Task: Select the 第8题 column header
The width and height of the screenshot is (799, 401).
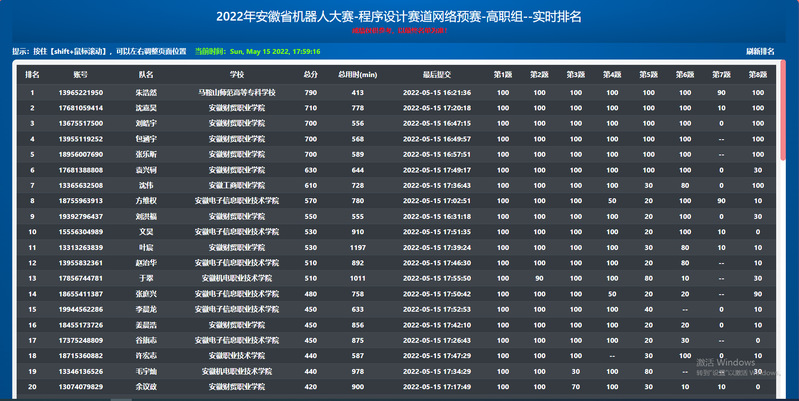Action: point(757,75)
